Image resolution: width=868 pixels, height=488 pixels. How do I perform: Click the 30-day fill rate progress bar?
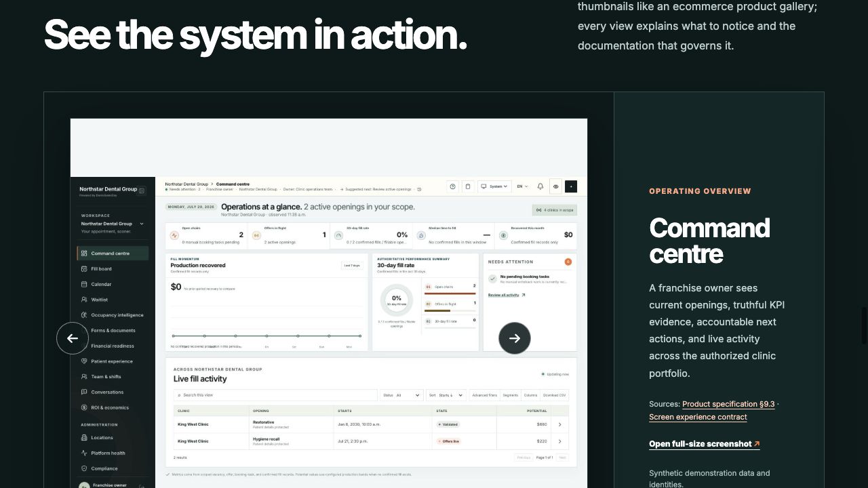click(450, 328)
